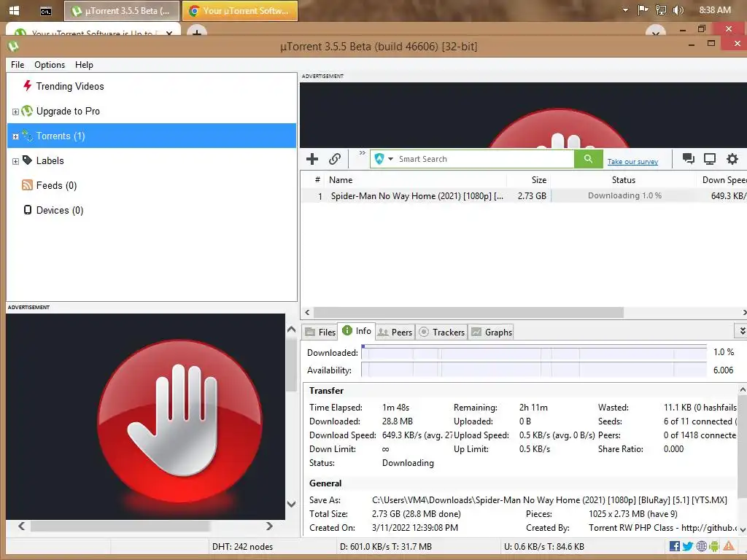Screen dimensions: 747x560
Task: Select the Spider-Man No Way Home torrent row
Action: (x=524, y=195)
